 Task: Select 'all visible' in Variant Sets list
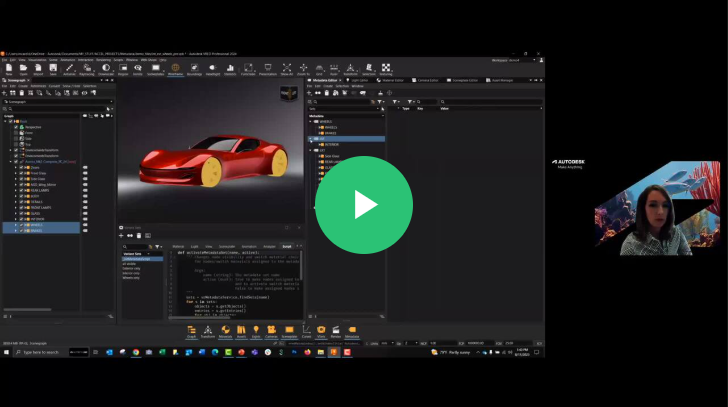129,264
